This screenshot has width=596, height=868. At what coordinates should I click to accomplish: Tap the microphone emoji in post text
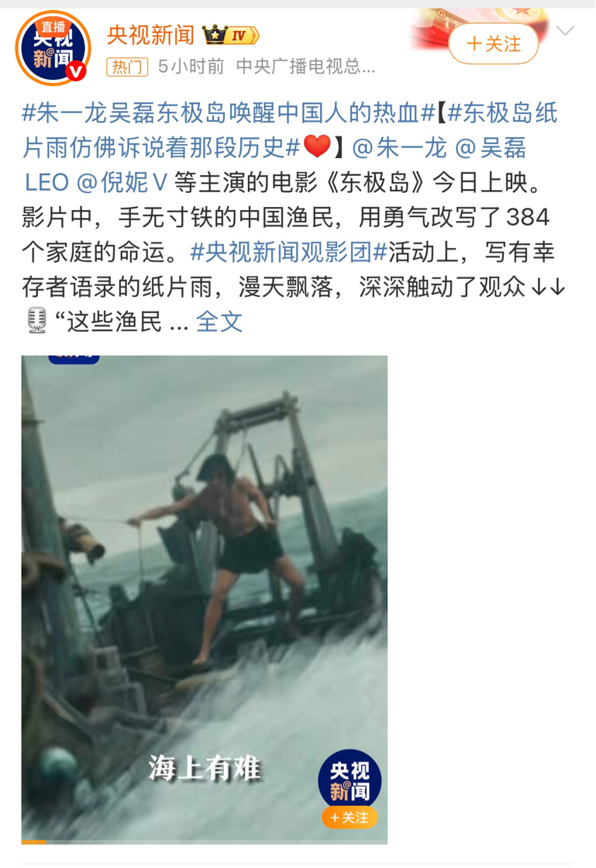pos(37,321)
